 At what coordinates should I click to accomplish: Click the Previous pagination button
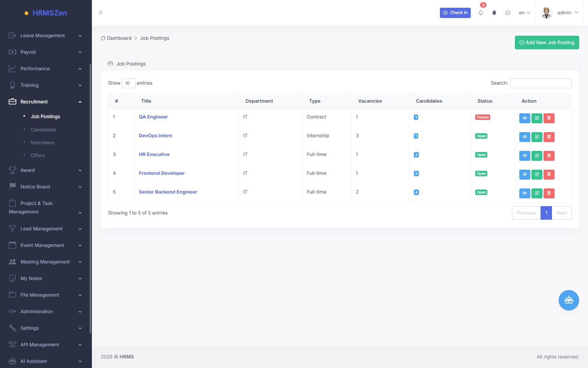point(526,213)
